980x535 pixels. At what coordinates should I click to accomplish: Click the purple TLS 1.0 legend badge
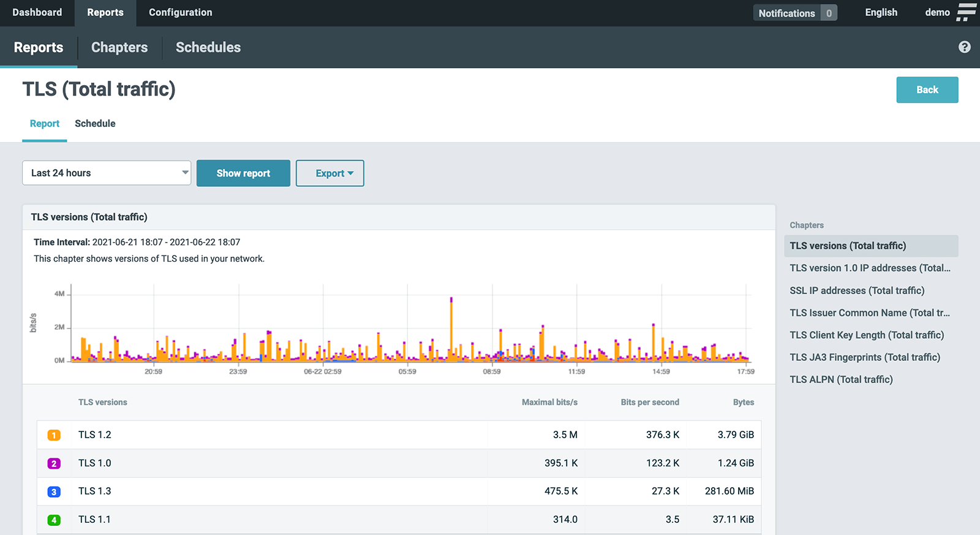(54, 463)
